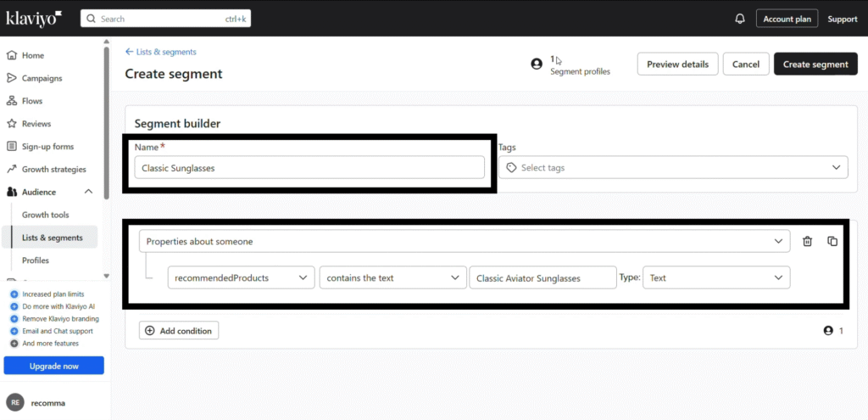Change the 'contains the text' operator dropdown
This screenshot has width=868, height=420.
[x=392, y=277]
